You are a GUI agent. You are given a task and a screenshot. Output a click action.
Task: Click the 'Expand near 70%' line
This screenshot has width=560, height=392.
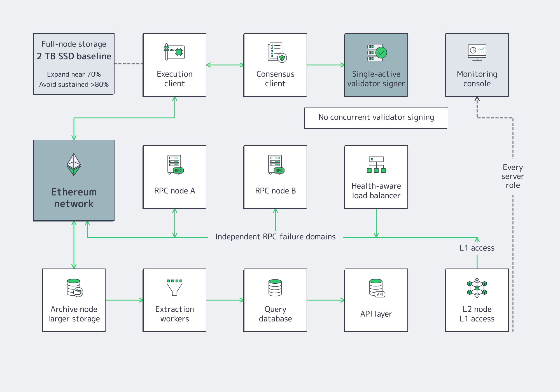pyautogui.click(x=74, y=74)
